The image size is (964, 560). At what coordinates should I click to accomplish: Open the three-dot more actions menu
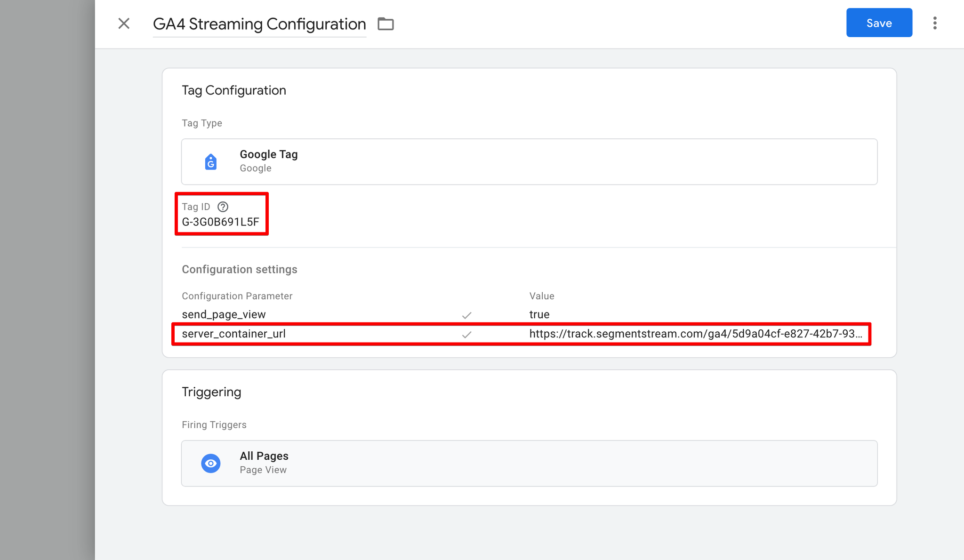tap(935, 23)
